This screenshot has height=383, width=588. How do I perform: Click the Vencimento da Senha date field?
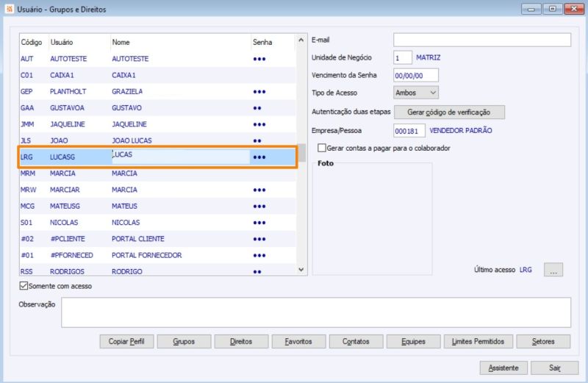click(416, 76)
